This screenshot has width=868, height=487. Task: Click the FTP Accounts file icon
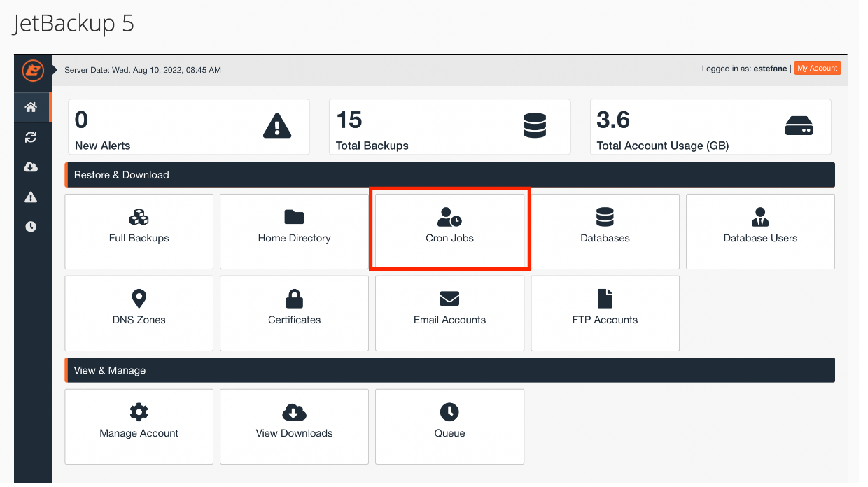(605, 299)
